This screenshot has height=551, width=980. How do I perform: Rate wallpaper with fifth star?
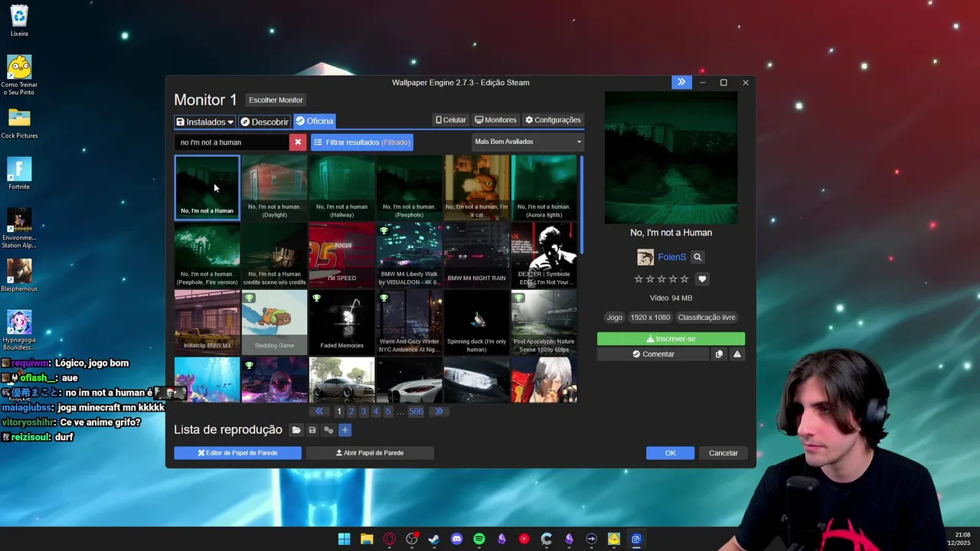point(684,279)
